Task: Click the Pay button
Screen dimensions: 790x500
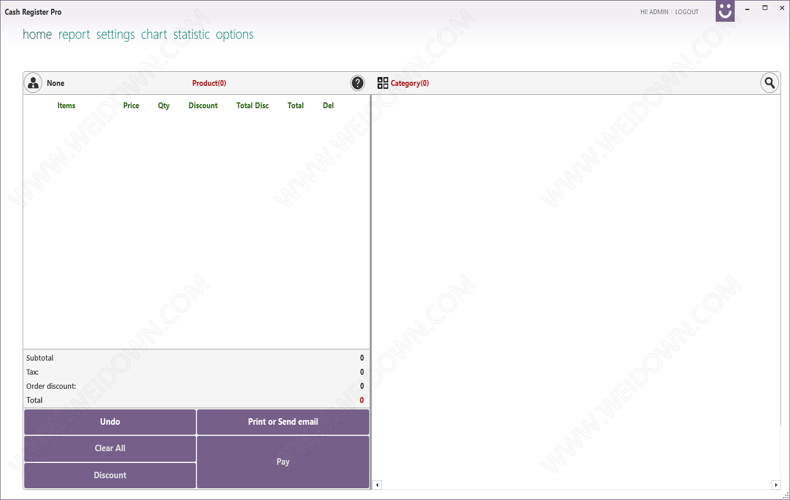Action: point(283,462)
